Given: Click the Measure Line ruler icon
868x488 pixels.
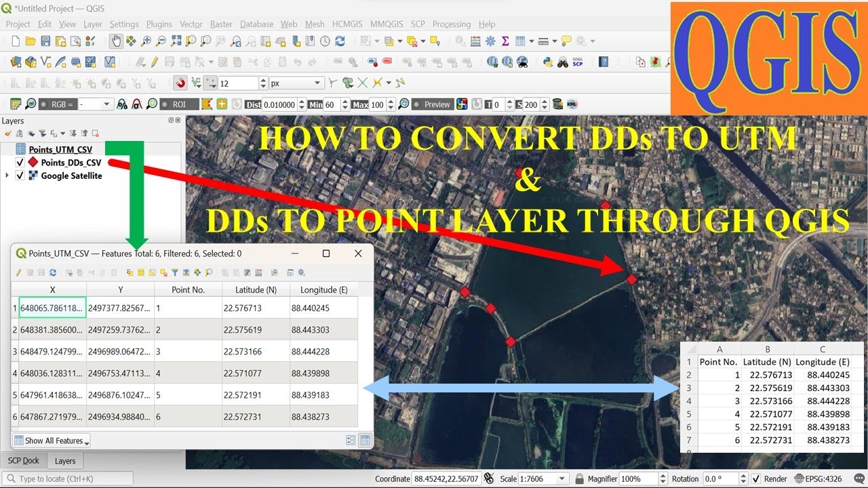Looking at the screenshot, I should point(543,41).
